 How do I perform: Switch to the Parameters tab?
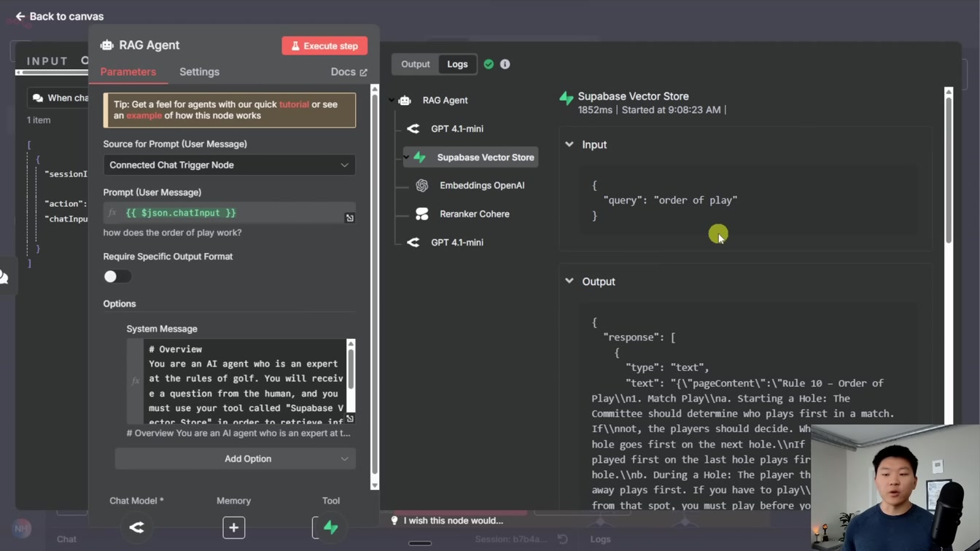[x=128, y=72]
